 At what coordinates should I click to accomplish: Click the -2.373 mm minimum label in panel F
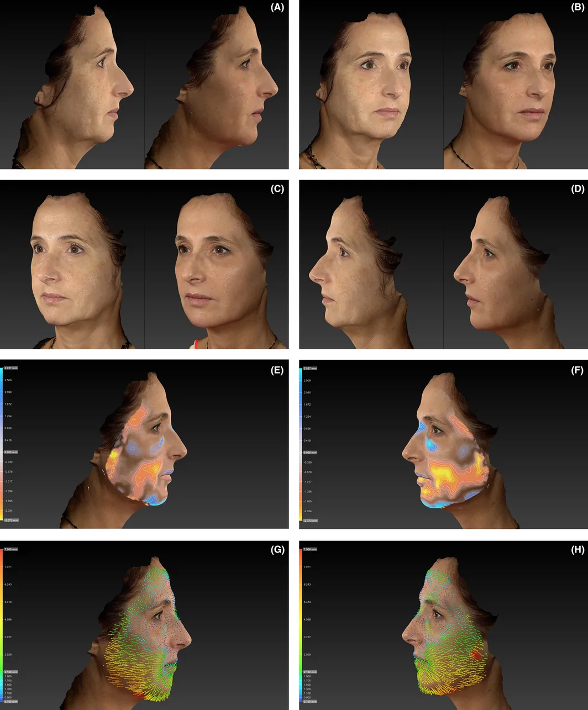pyautogui.click(x=311, y=520)
